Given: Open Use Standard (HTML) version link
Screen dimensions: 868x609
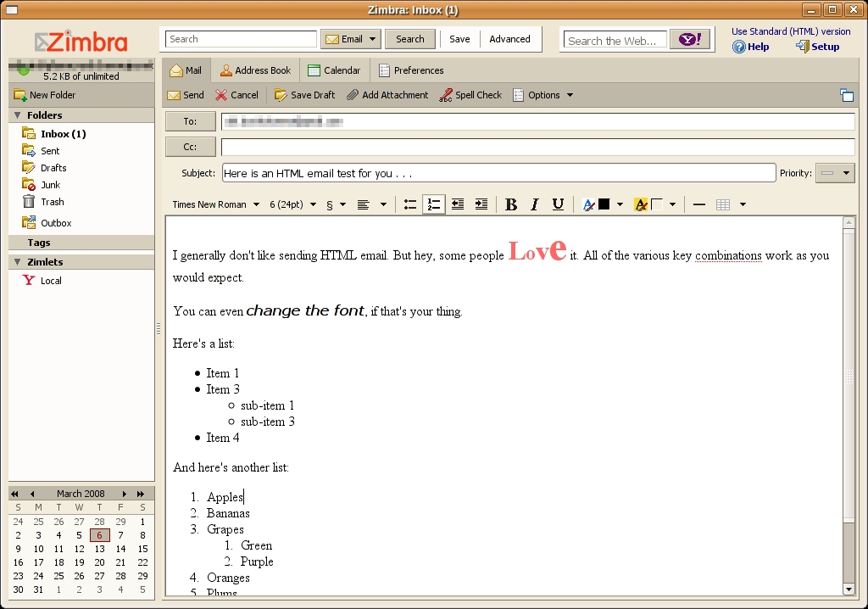Looking at the screenshot, I should click(791, 31).
